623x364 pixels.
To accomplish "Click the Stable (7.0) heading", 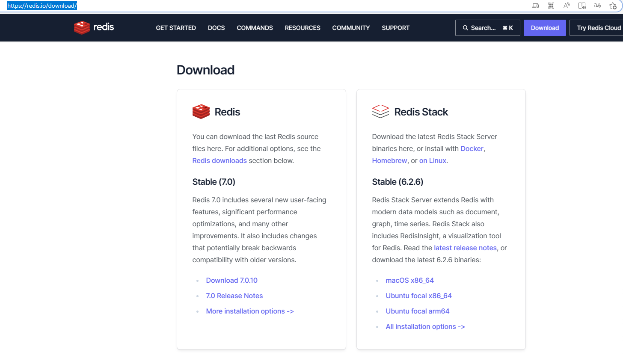I will 214,182.
